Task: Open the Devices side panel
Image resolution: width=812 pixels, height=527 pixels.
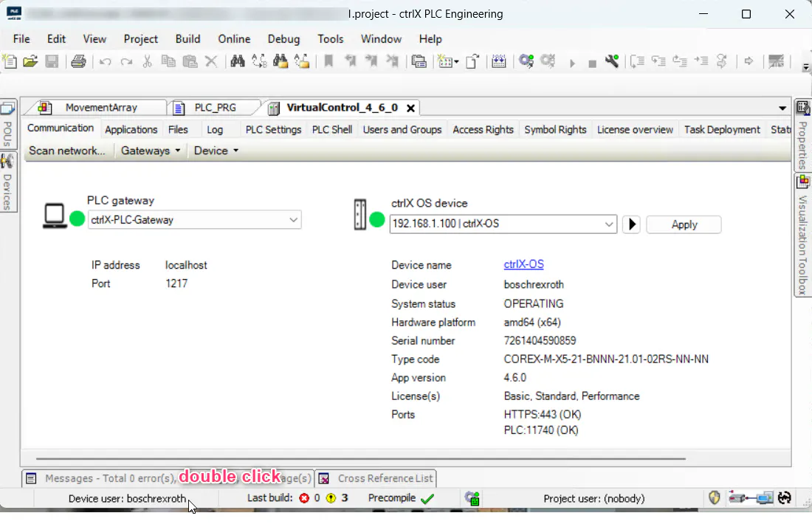Action: (8, 182)
